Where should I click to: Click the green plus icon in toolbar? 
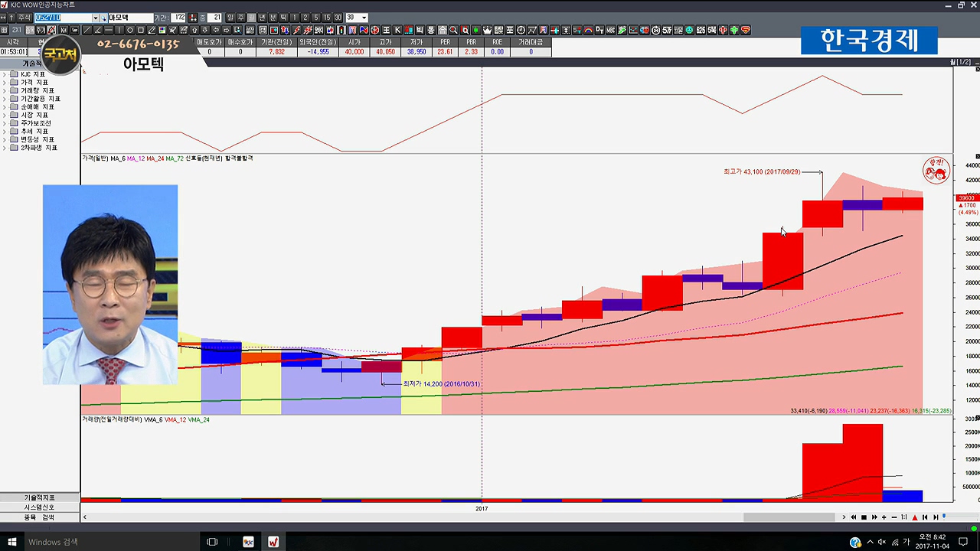click(734, 31)
